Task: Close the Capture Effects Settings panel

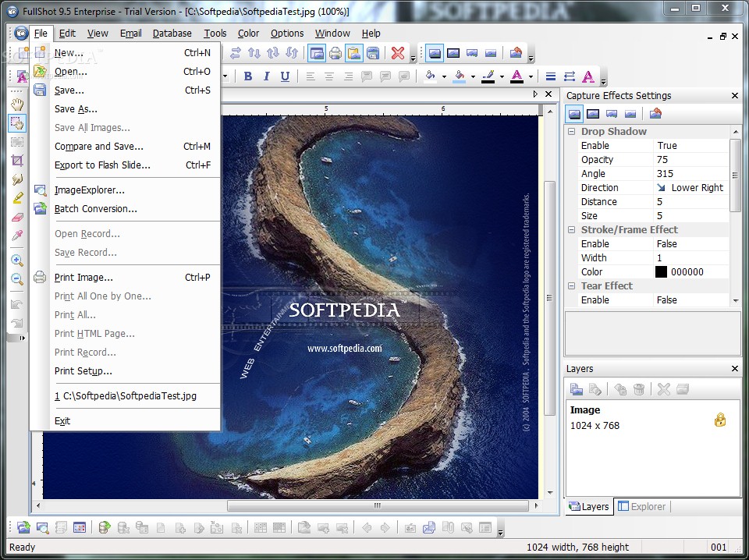Action: point(735,95)
